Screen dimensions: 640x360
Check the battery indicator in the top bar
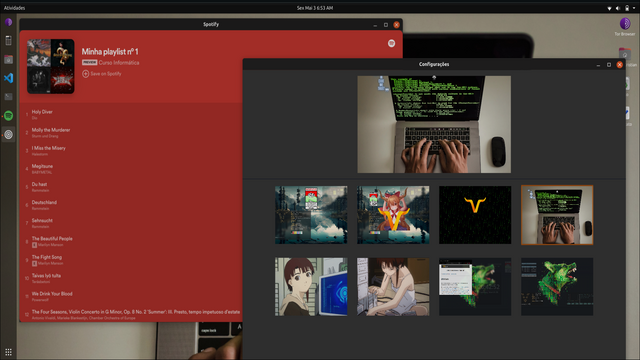coord(627,8)
